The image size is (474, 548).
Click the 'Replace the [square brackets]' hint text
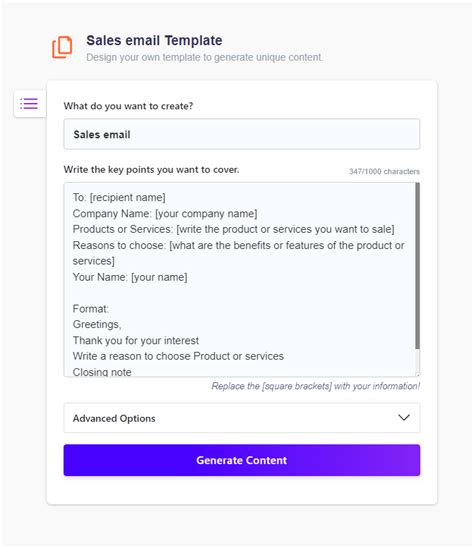pos(316,386)
